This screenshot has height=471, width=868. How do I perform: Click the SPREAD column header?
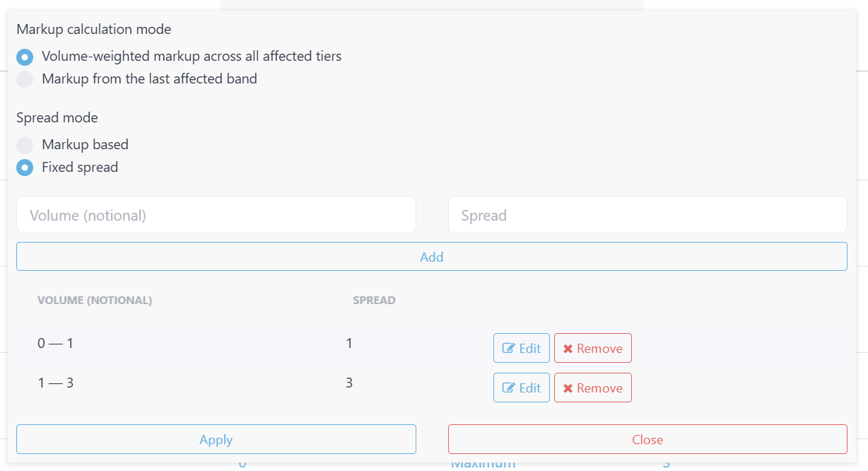(x=374, y=301)
